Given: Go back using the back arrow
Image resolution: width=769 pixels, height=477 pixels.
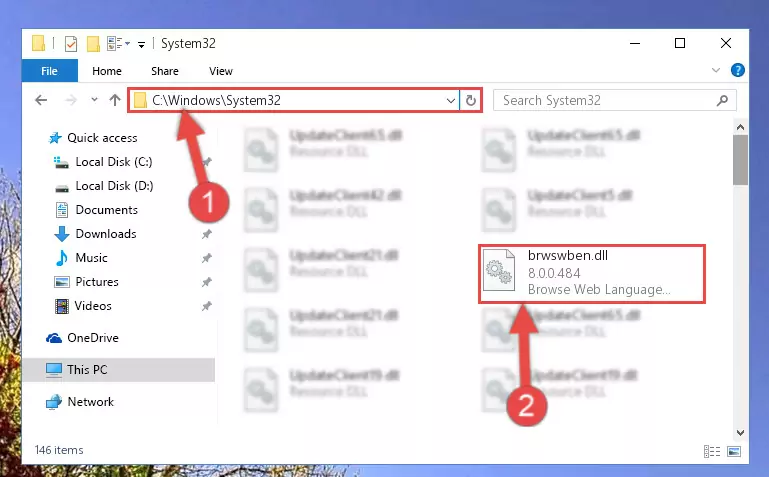Looking at the screenshot, I should pos(41,100).
